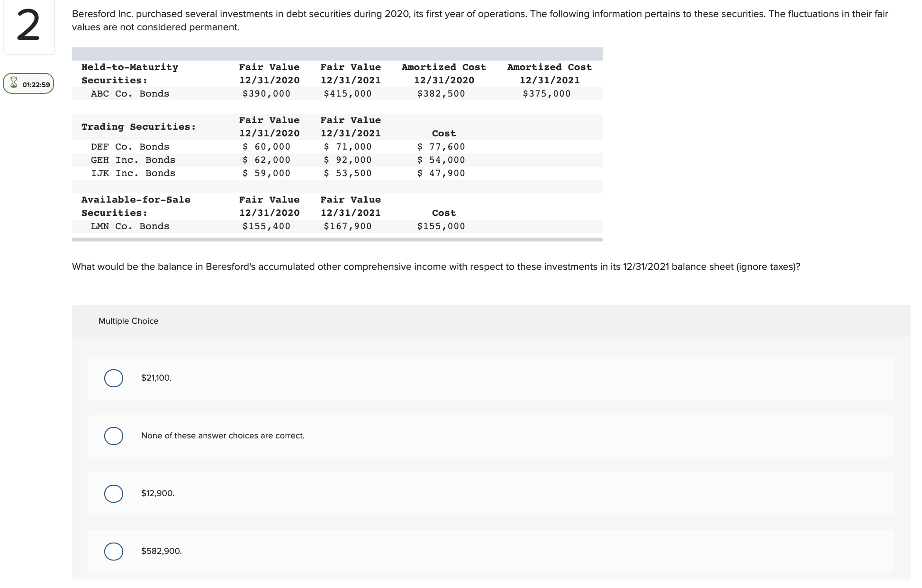Select the $12,900 answer radio button
This screenshot has width=922, height=588.
point(114,494)
